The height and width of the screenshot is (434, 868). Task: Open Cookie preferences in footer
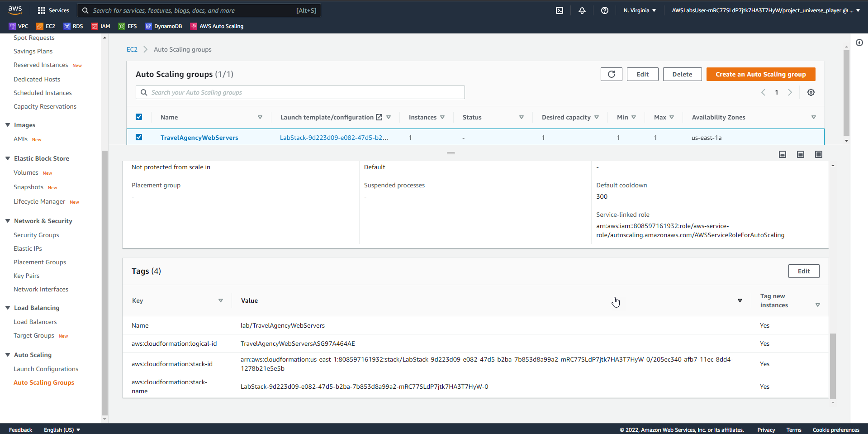(836, 429)
